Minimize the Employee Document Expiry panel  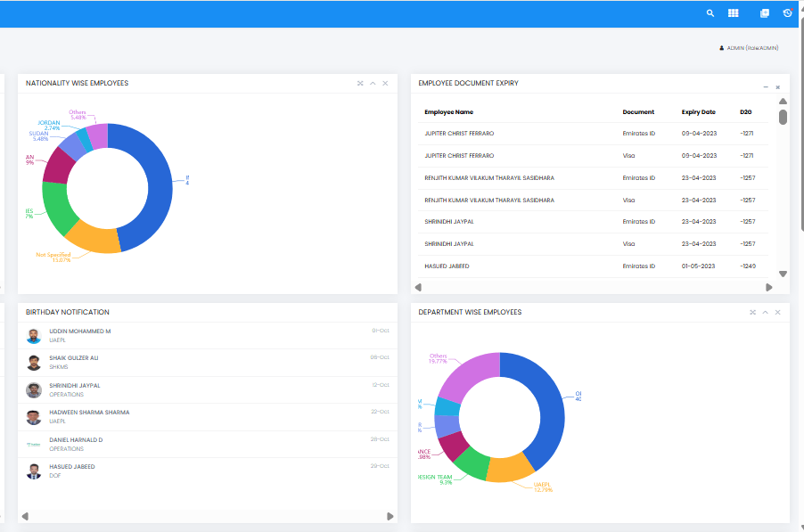[766, 87]
